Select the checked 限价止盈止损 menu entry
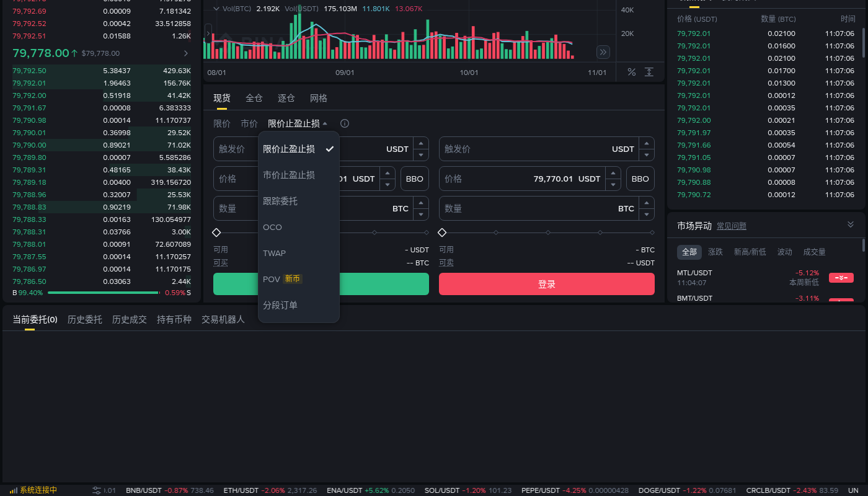 [299, 149]
